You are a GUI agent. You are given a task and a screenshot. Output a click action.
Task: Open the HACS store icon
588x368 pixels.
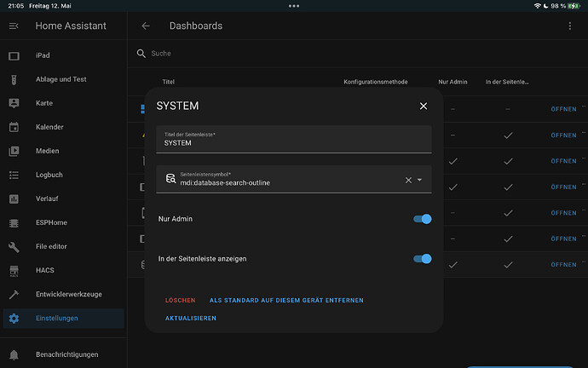14,271
